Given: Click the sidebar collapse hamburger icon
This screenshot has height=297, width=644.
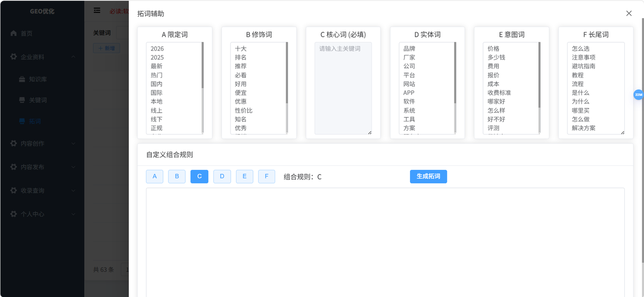Looking at the screenshot, I should [x=97, y=11].
